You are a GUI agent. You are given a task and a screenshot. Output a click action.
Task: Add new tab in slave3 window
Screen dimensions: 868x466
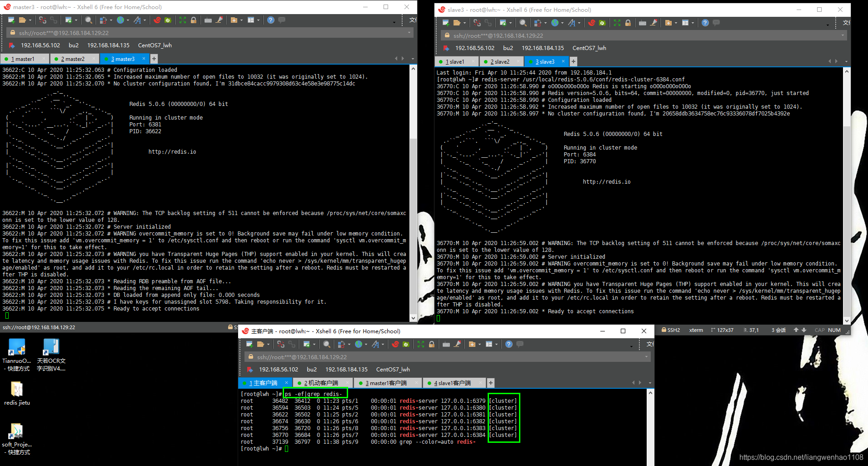pyautogui.click(x=574, y=61)
